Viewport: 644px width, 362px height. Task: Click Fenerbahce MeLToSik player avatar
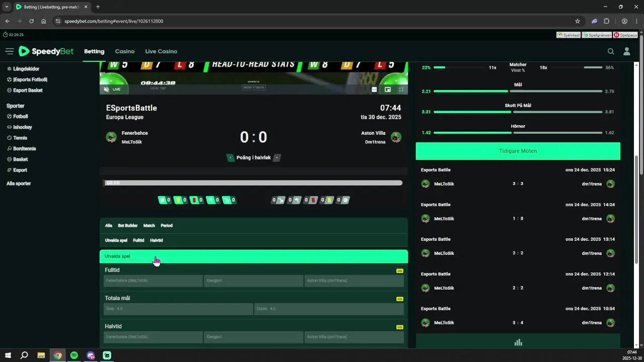point(111,137)
